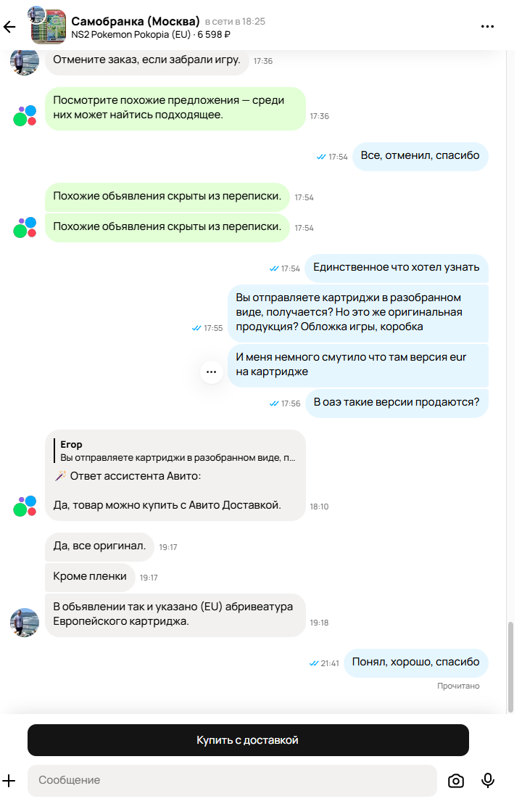Click the Avito logo beside hidden listings notice

(x=25, y=227)
